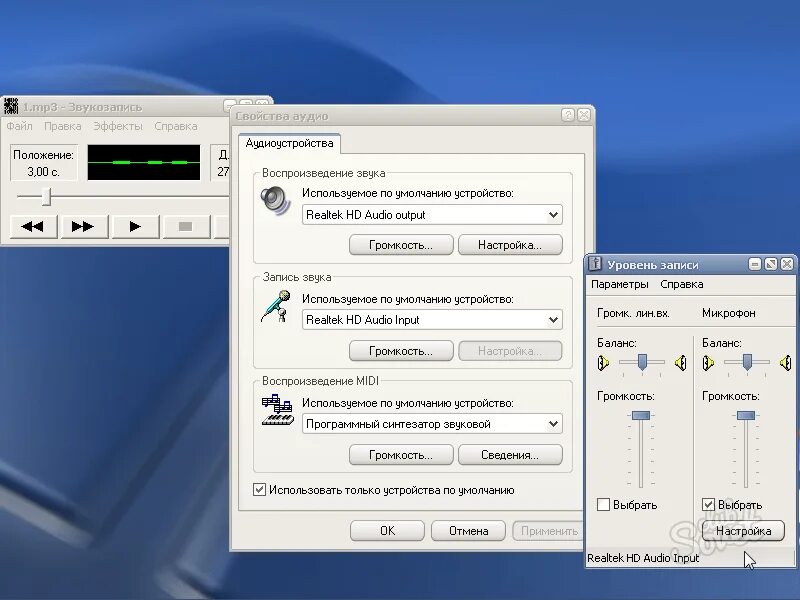
Task: Rewind to start in Звукозапись
Action: 33,227
